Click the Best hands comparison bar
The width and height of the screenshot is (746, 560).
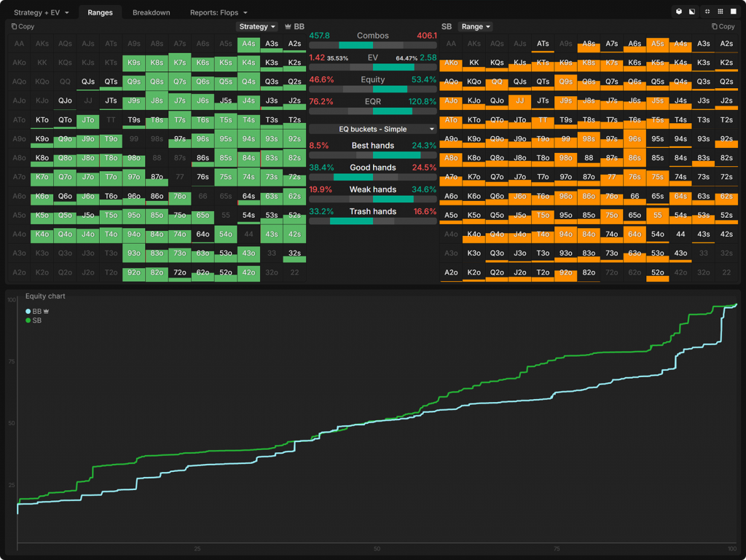click(372, 155)
